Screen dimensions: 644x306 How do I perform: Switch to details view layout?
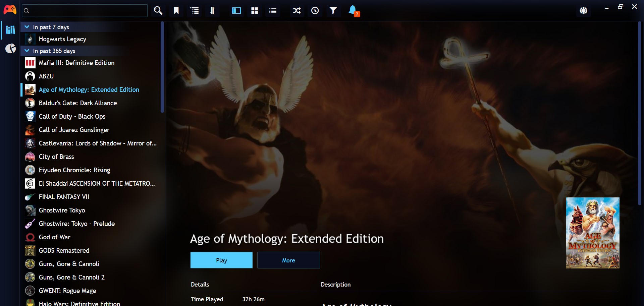coord(236,11)
